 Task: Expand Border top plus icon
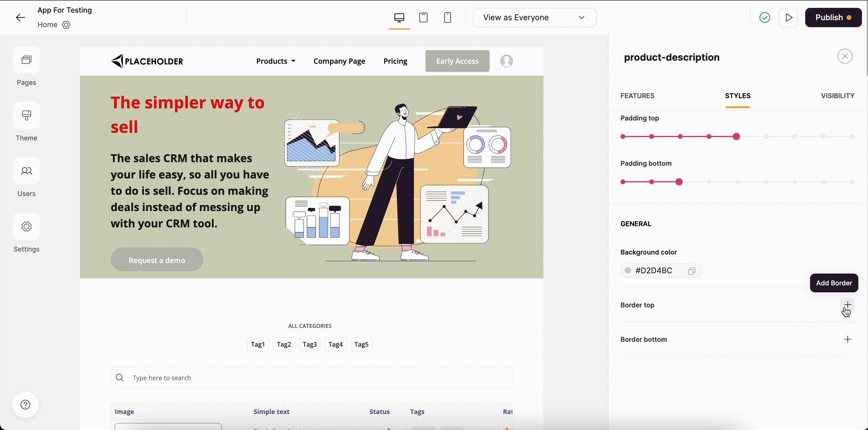point(847,305)
